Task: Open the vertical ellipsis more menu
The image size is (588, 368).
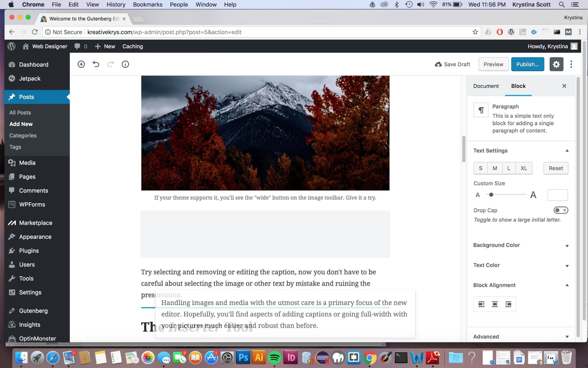Action: pos(571,64)
